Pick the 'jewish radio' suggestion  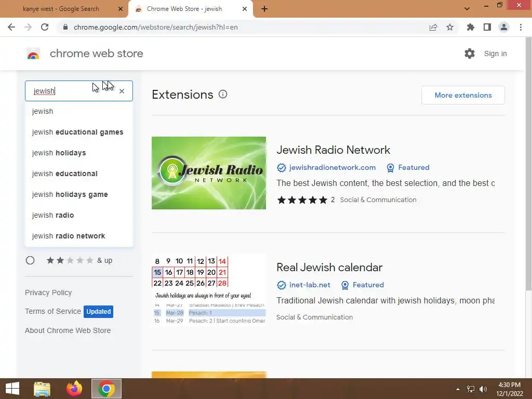[79, 215]
